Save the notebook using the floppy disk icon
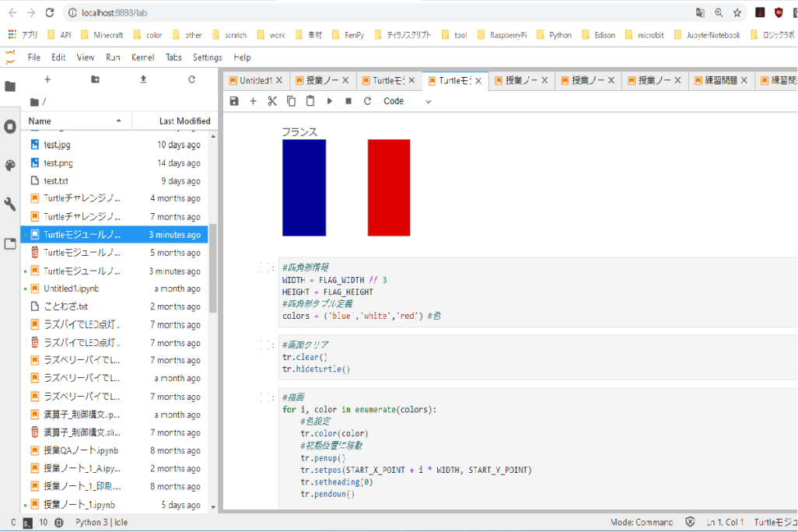 click(234, 101)
